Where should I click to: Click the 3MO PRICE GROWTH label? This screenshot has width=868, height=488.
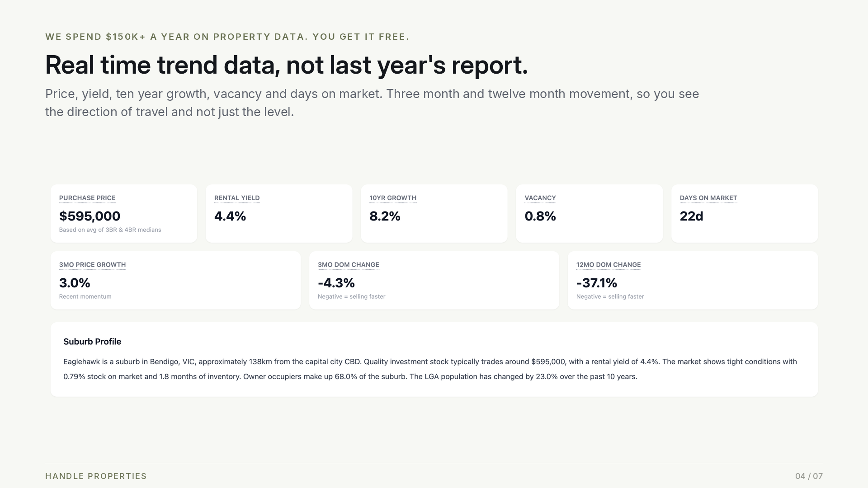[92, 265]
